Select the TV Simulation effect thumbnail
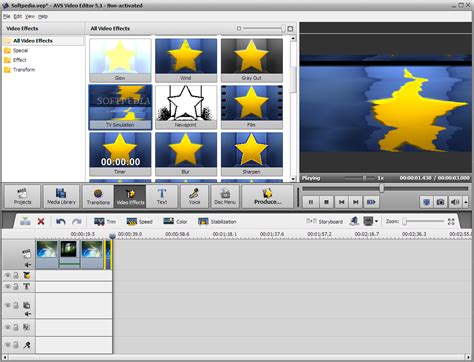The width and height of the screenshot is (474, 362). click(120, 107)
